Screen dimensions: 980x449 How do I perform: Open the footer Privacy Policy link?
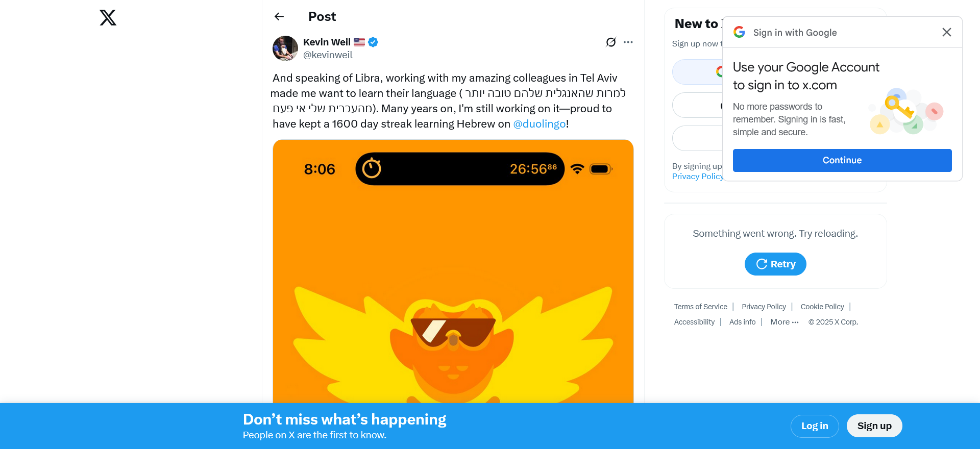click(764, 307)
